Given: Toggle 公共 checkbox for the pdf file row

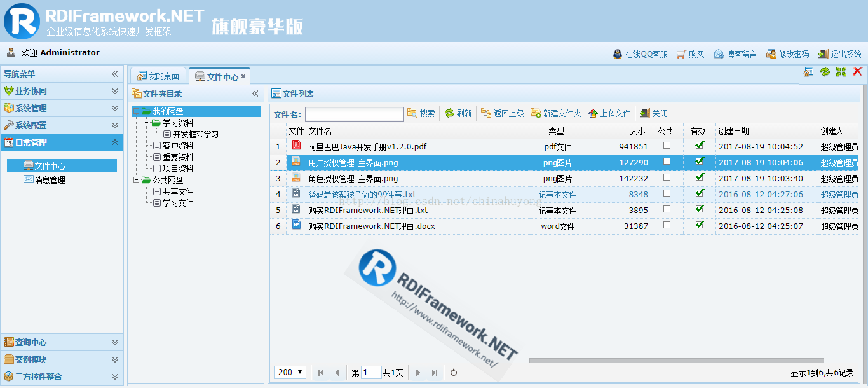Looking at the screenshot, I should [667, 145].
